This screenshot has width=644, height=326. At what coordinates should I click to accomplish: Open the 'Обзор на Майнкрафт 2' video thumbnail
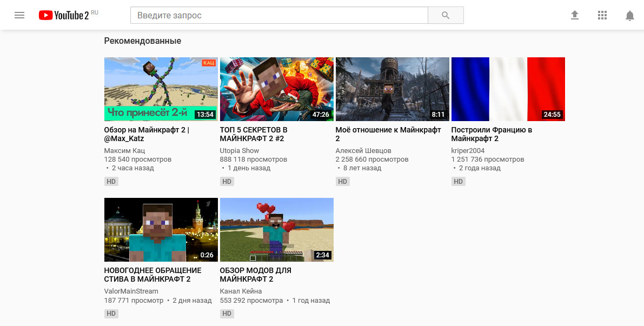coord(161,89)
